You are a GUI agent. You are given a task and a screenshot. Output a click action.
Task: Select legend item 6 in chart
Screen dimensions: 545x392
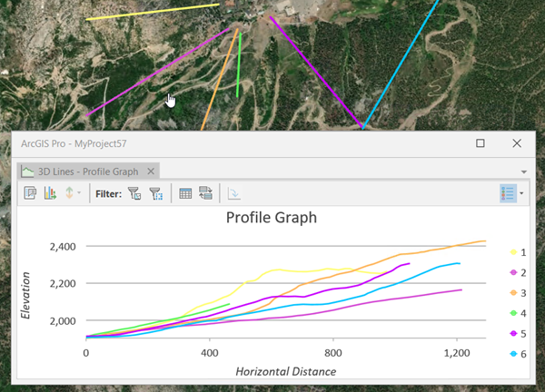(x=523, y=355)
